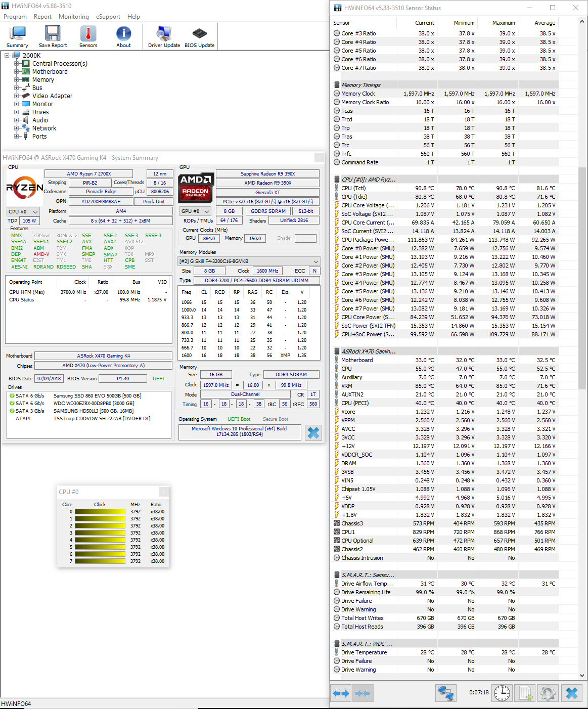Screen dimensions: 588x709
Task: Click the Ryzen logo in System Summary
Action: (24, 188)
